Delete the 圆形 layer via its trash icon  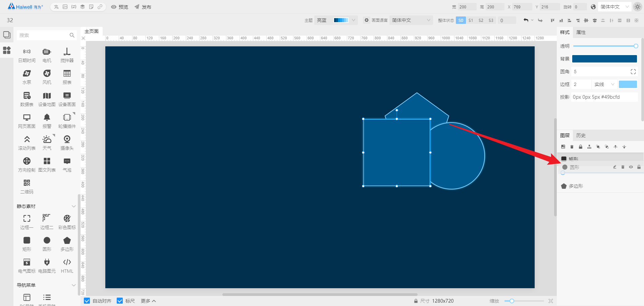point(623,167)
